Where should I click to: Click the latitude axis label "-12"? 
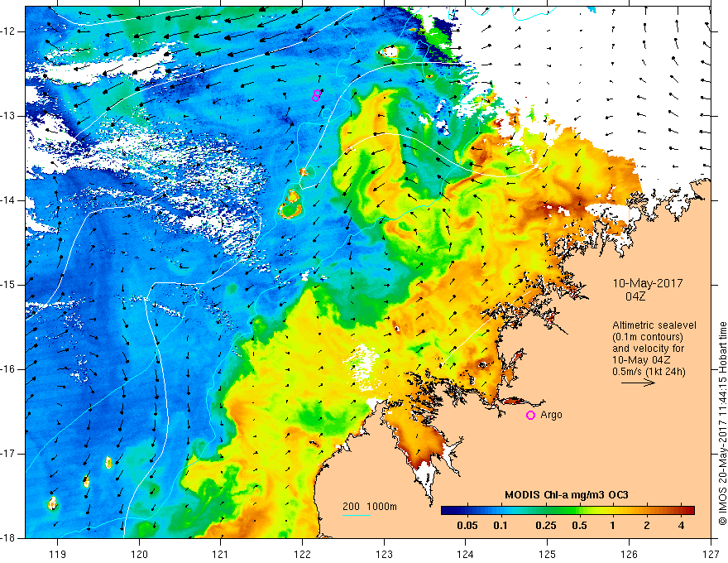(8, 31)
